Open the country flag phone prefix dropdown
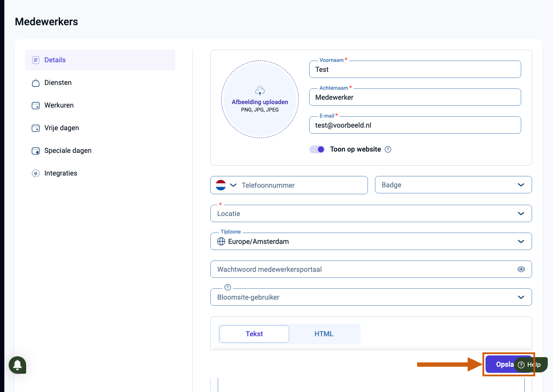The height and width of the screenshot is (392, 553). [x=226, y=185]
